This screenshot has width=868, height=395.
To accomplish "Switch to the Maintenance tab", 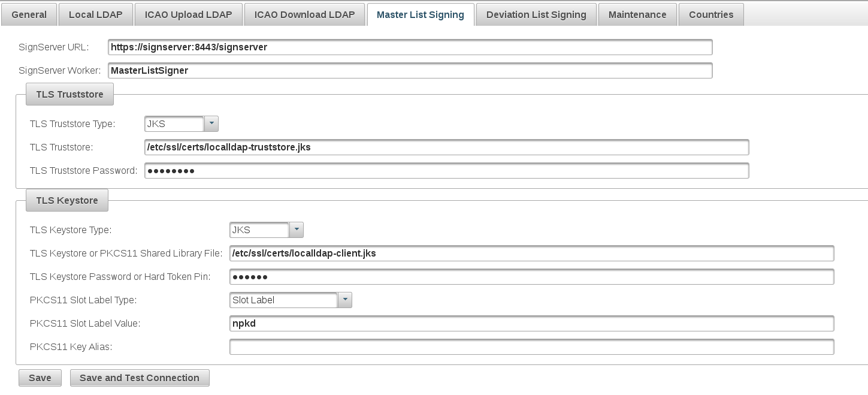I will coord(637,14).
